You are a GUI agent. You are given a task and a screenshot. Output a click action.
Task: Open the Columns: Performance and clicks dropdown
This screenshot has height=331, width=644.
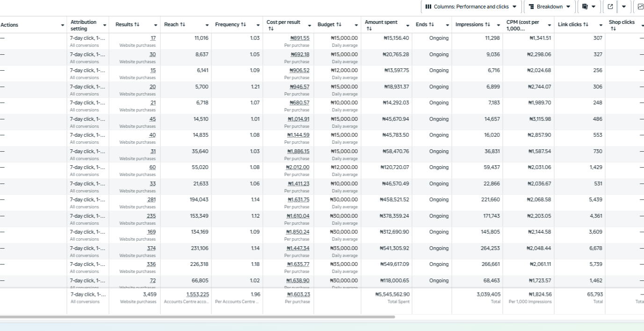pos(471,7)
